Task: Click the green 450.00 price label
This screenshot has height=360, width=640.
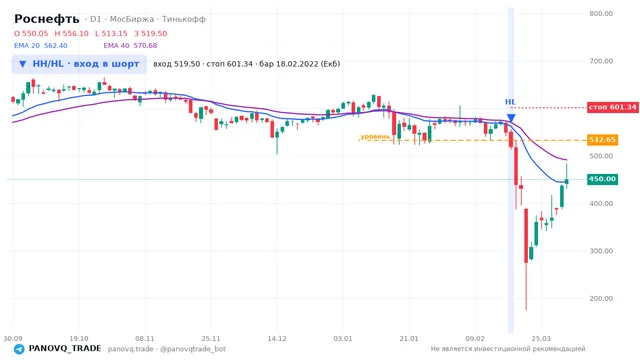Action: click(x=602, y=179)
